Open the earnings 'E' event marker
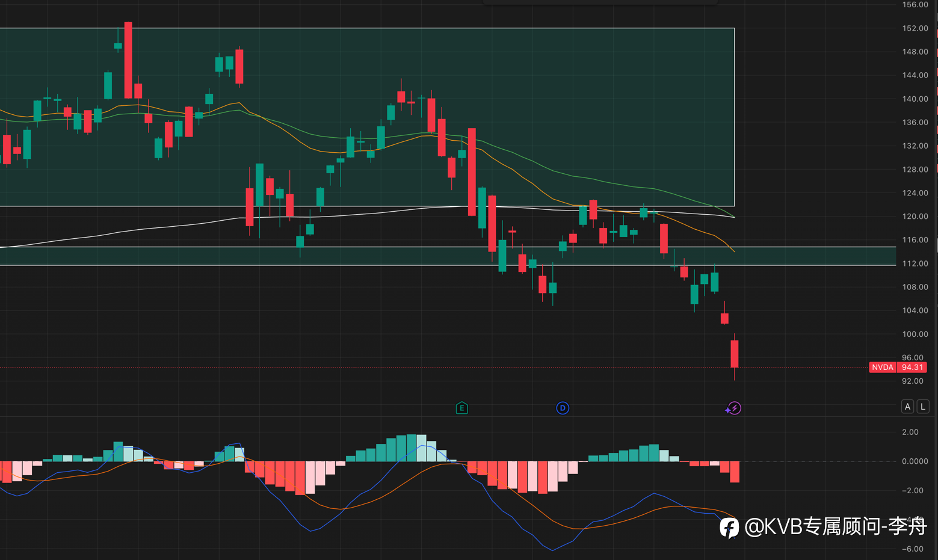Viewport: 938px width, 560px height. point(461,408)
